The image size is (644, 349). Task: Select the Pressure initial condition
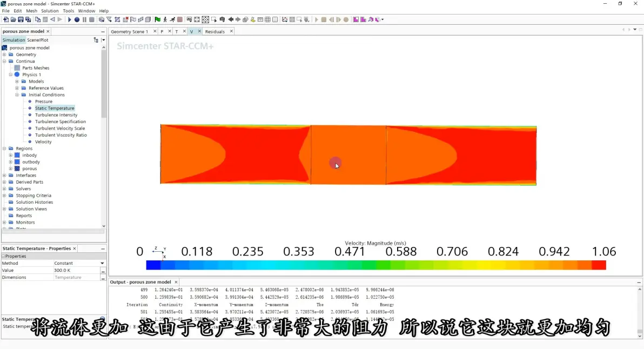point(44,102)
